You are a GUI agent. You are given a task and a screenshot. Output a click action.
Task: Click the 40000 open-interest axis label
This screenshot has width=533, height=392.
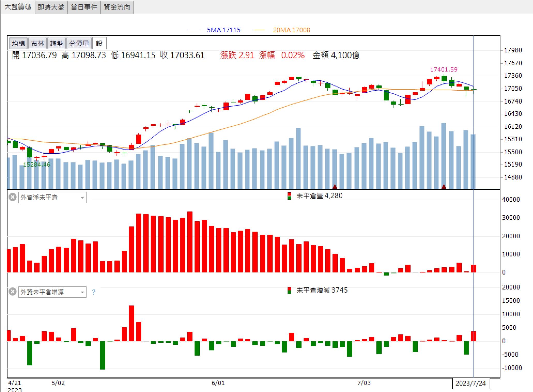tap(511, 199)
